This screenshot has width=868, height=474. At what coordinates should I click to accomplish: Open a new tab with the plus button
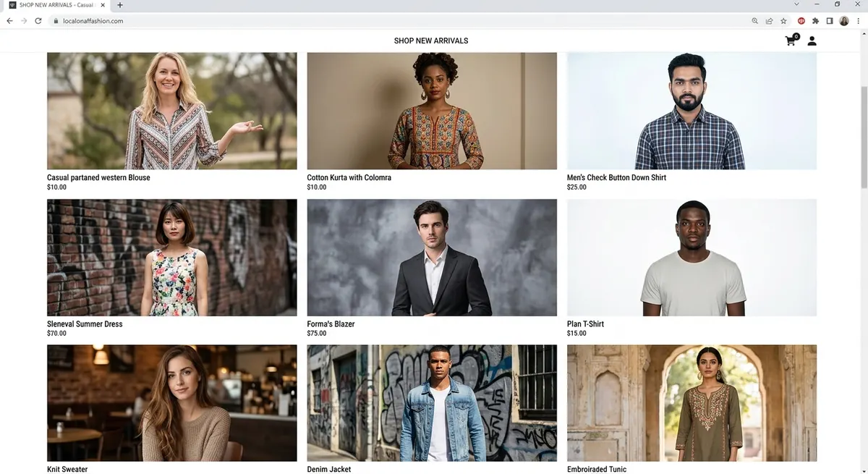120,4
